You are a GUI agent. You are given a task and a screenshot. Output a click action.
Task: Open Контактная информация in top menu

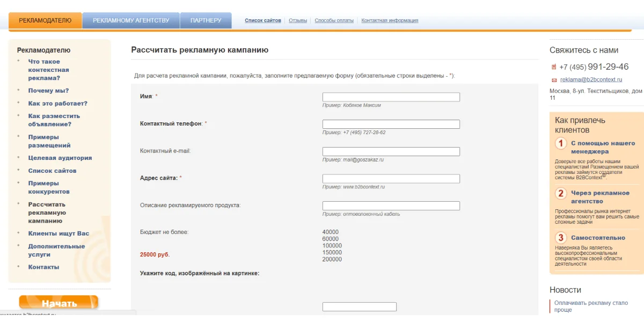390,20
